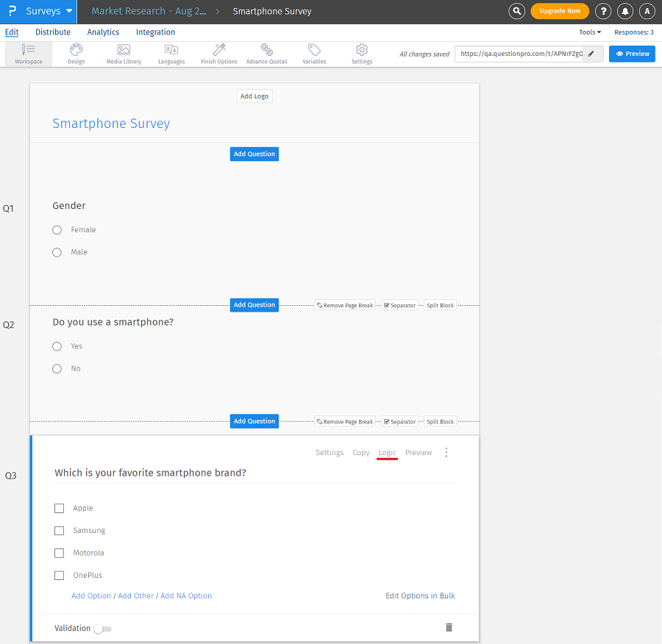Viewport: 662px width, 644px height.
Task: Open the Variables panel
Action: [x=314, y=54]
